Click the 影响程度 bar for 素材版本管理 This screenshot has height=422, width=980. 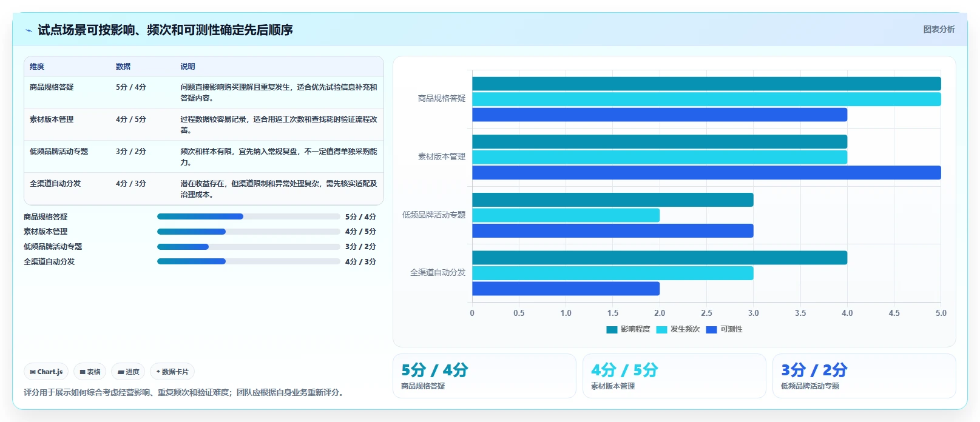pos(660,142)
